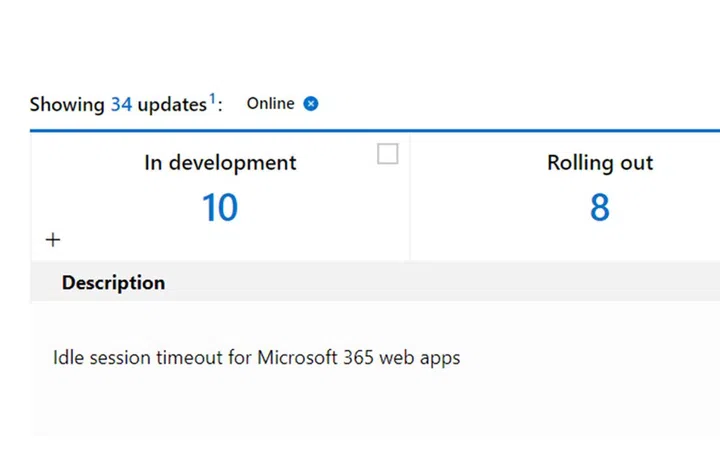720x459 pixels.
Task: Open the Idle session timeout update row
Action: [256, 357]
